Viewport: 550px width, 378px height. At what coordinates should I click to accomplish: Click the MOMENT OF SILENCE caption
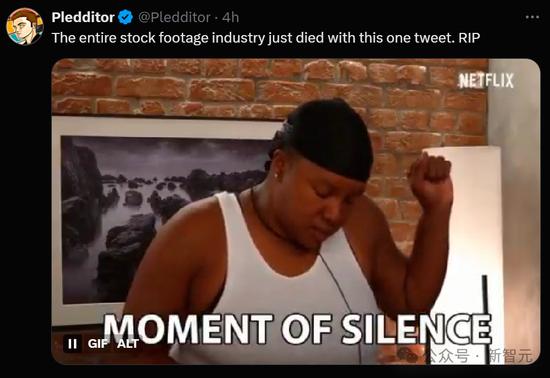[x=298, y=329]
